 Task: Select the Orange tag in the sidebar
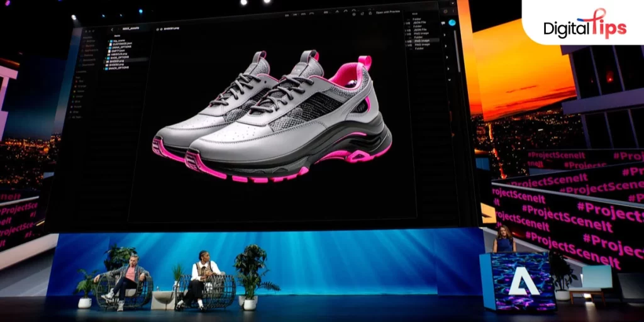[80, 86]
